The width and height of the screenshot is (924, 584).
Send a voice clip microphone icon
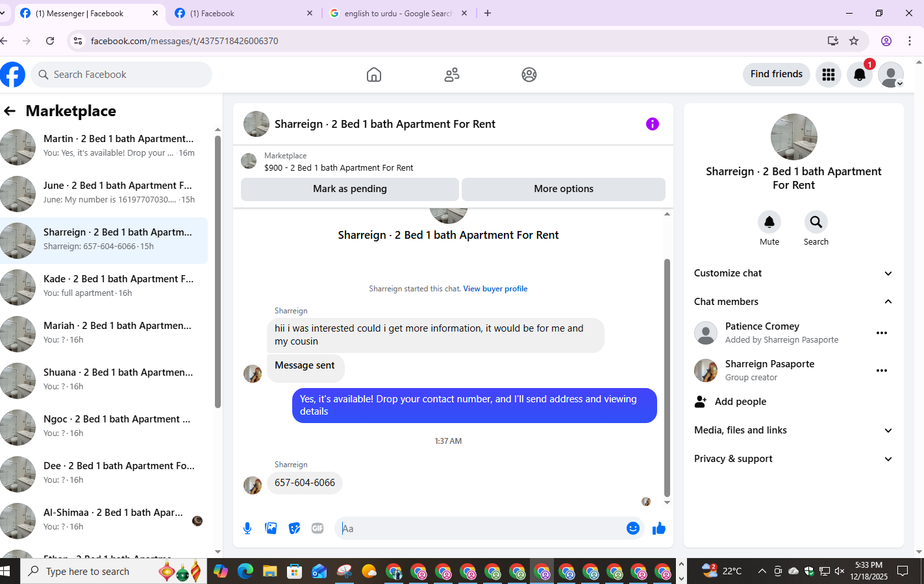tap(247, 528)
